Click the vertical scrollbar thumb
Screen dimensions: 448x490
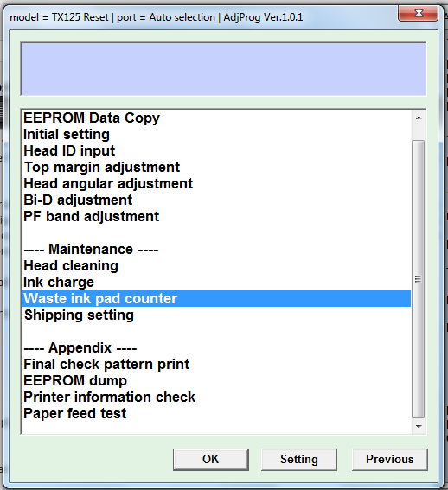click(419, 279)
